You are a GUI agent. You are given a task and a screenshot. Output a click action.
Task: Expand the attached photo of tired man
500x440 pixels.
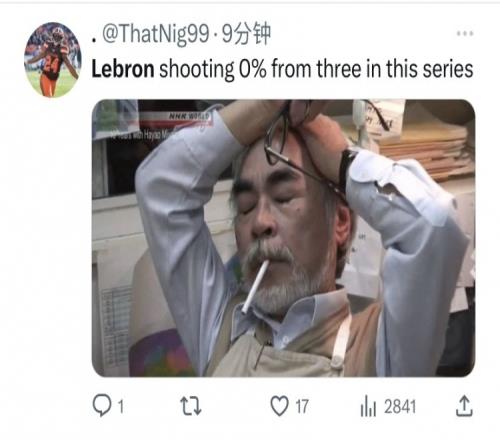(283, 238)
